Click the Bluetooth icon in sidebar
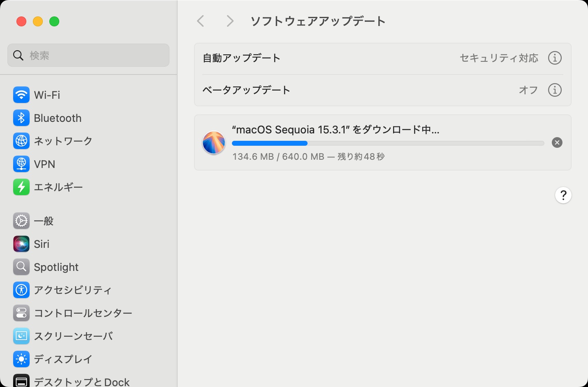 21,118
